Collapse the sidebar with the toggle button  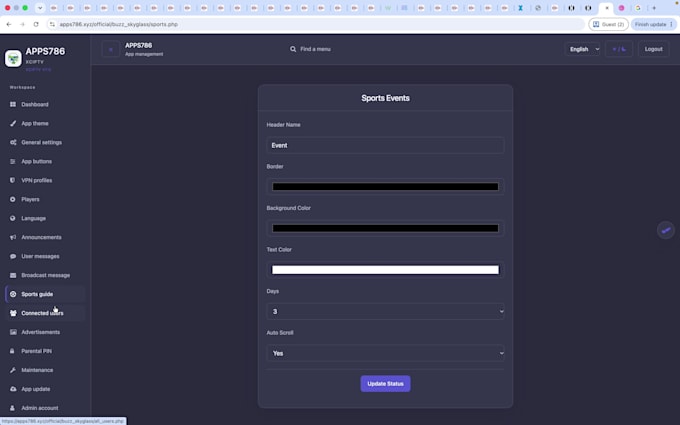[x=111, y=49]
